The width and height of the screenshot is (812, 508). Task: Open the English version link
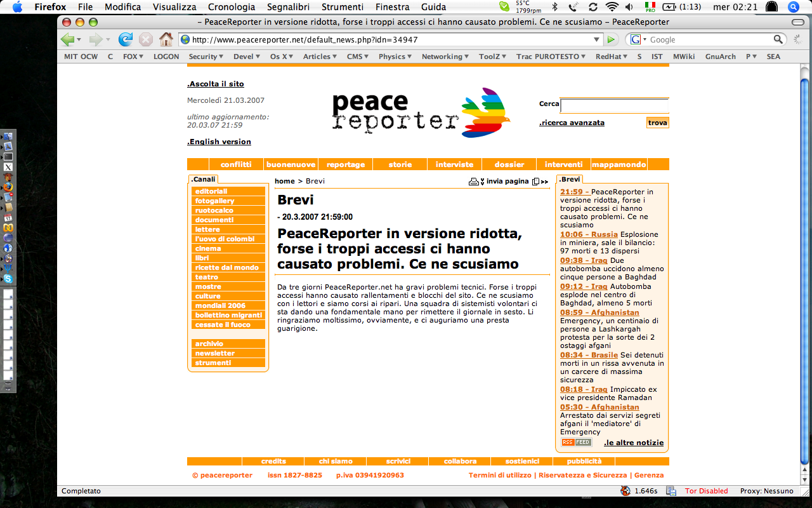[219, 142]
